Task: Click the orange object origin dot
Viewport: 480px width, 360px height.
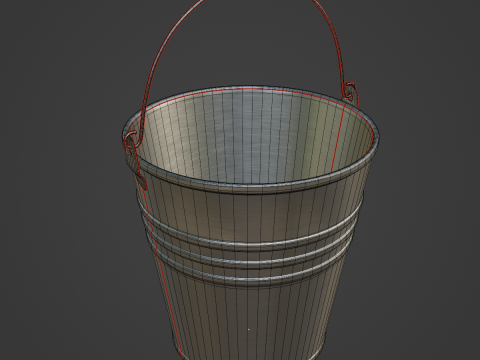Action: tap(249, 329)
